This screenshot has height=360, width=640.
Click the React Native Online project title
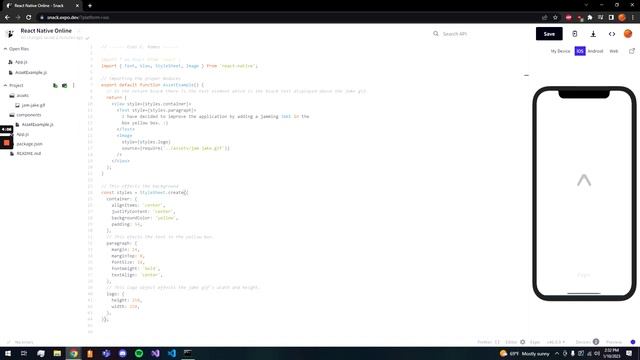[46, 31]
